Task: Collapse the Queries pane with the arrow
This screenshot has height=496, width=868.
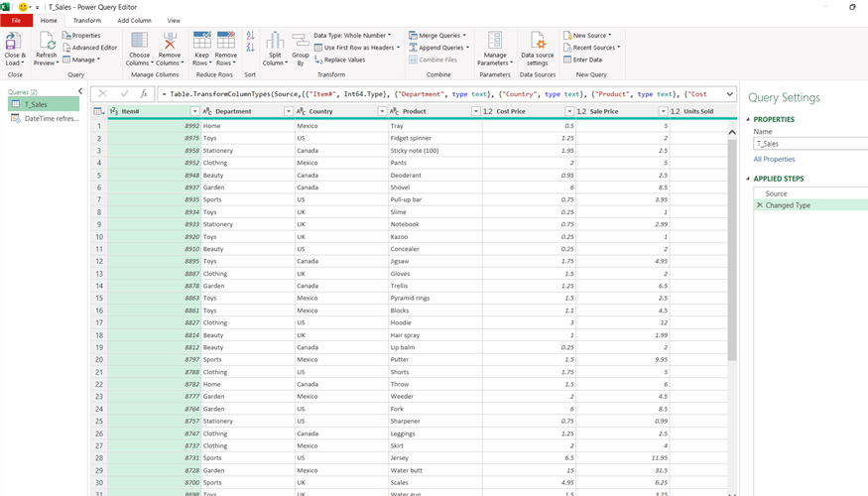Action: (80, 91)
